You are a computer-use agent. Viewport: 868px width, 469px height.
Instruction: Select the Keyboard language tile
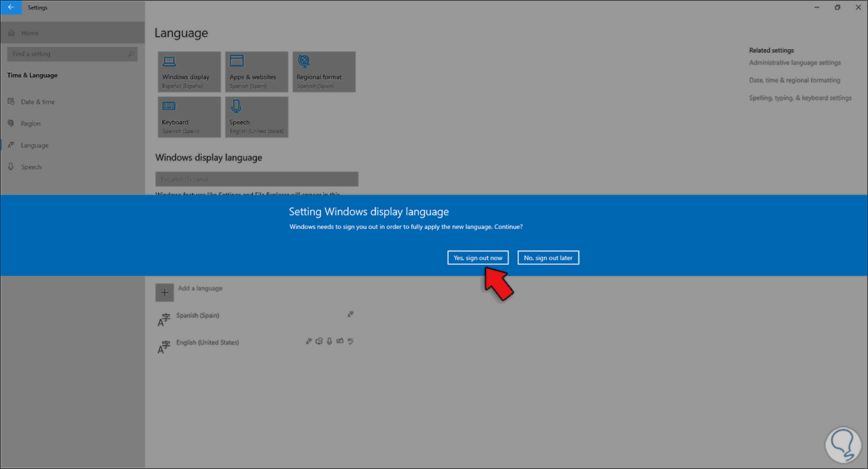point(189,117)
